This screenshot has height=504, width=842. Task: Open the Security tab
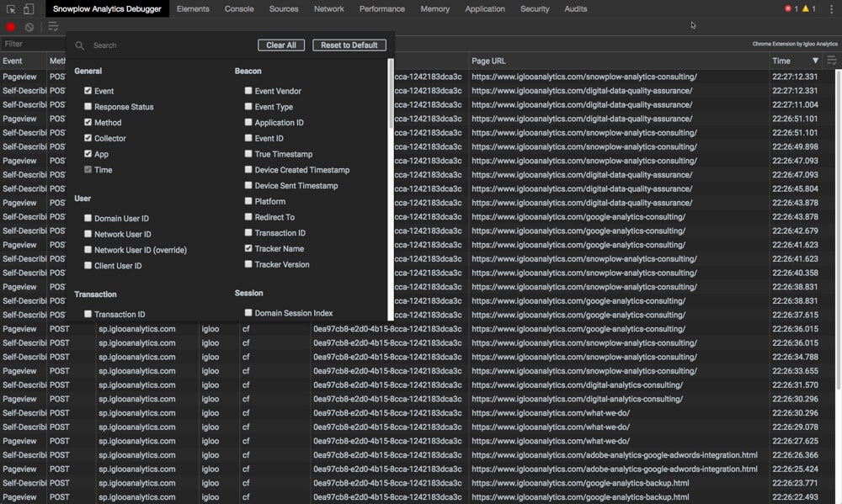tap(535, 8)
